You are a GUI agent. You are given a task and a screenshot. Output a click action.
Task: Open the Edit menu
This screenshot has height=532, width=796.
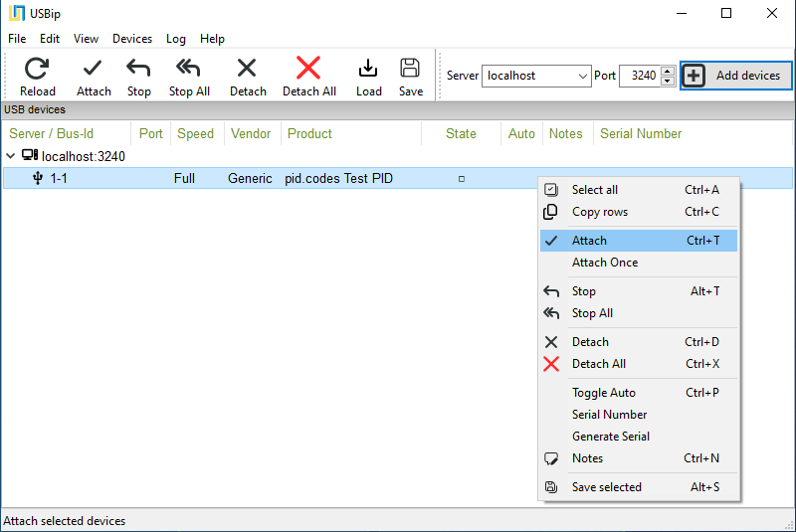click(50, 39)
